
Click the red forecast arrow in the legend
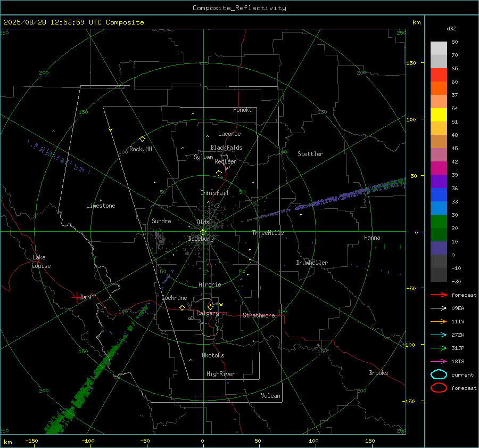point(439,295)
